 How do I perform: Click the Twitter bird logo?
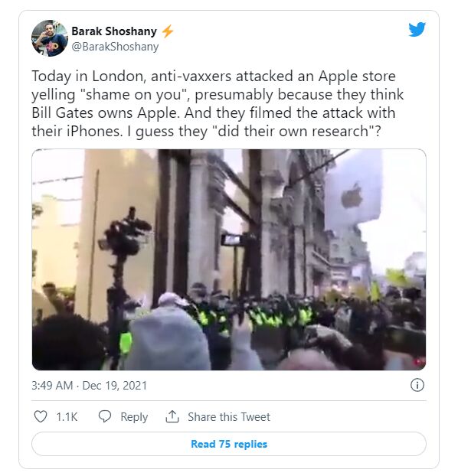(417, 29)
